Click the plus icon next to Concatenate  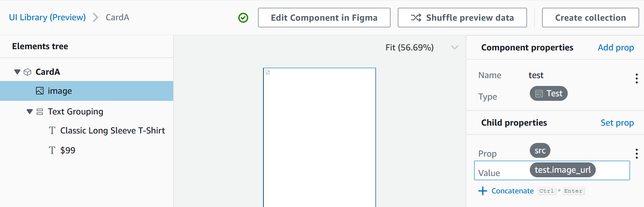[x=482, y=191]
